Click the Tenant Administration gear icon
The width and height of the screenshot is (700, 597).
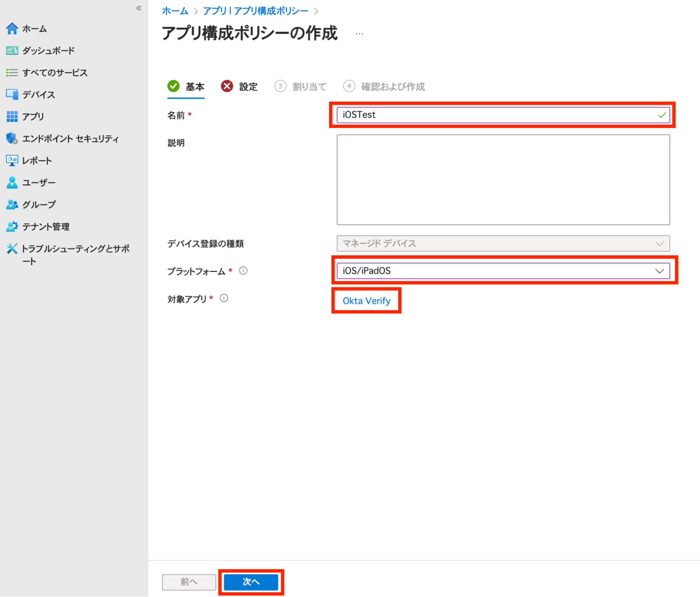coord(12,227)
